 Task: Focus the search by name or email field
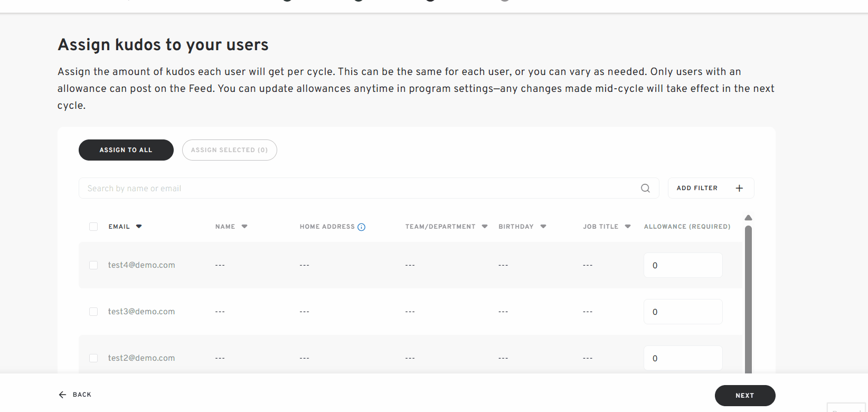click(359, 189)
